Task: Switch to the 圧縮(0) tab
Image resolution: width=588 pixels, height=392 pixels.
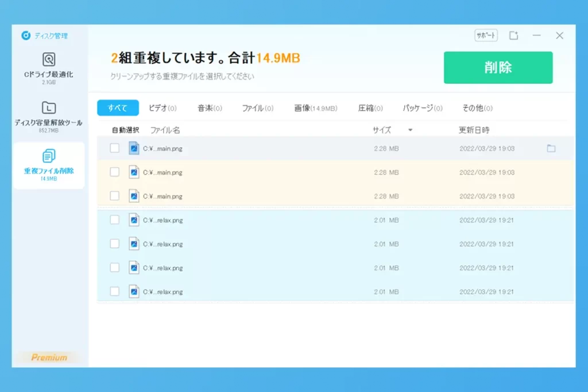Action: pos(370,108)
